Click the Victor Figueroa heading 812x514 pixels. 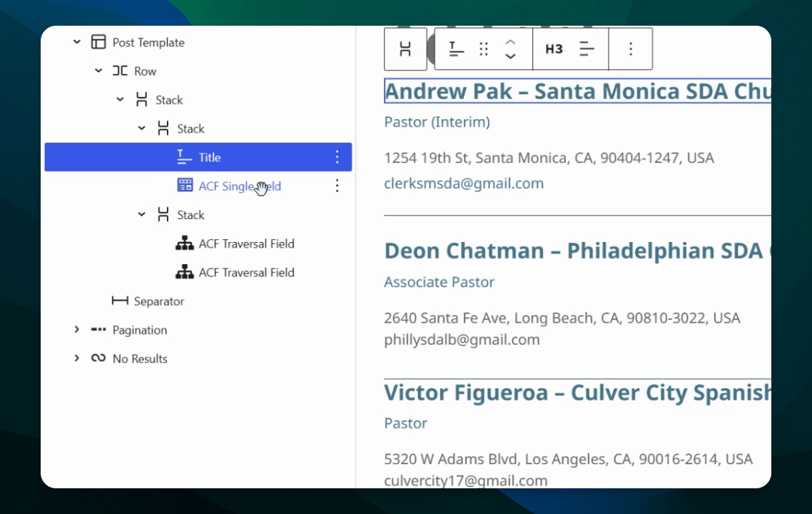[577, 392]
